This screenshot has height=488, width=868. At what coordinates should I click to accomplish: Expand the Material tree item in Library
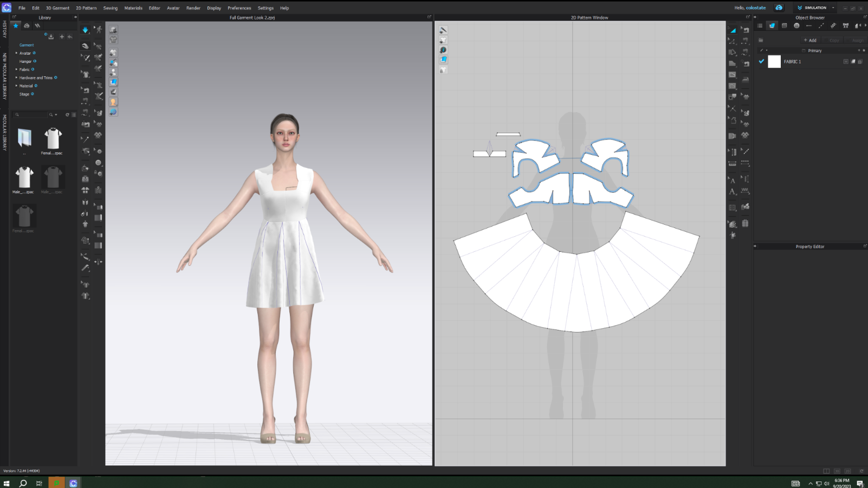coord(16,86)
